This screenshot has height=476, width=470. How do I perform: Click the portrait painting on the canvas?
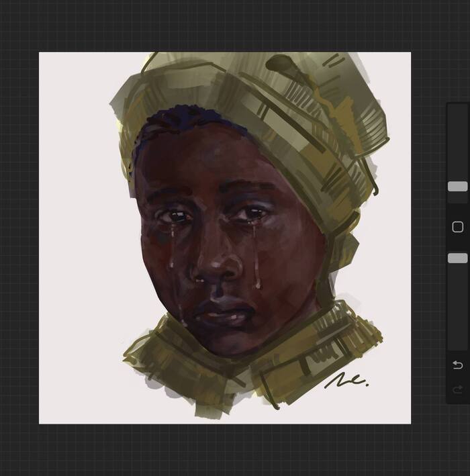tap(225, 238)
